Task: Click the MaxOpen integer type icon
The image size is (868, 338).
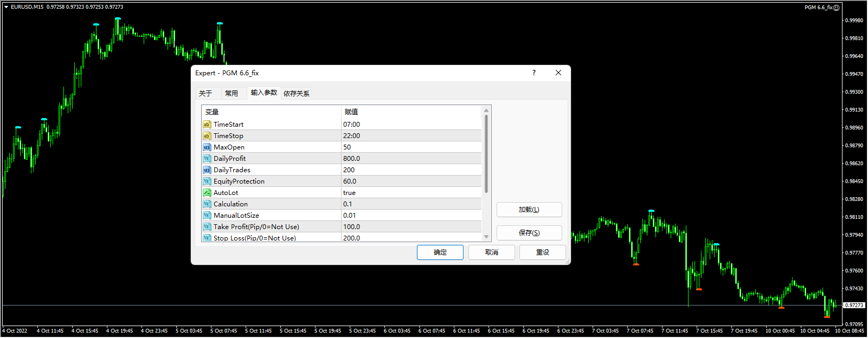Action: (x=207, y=147)
